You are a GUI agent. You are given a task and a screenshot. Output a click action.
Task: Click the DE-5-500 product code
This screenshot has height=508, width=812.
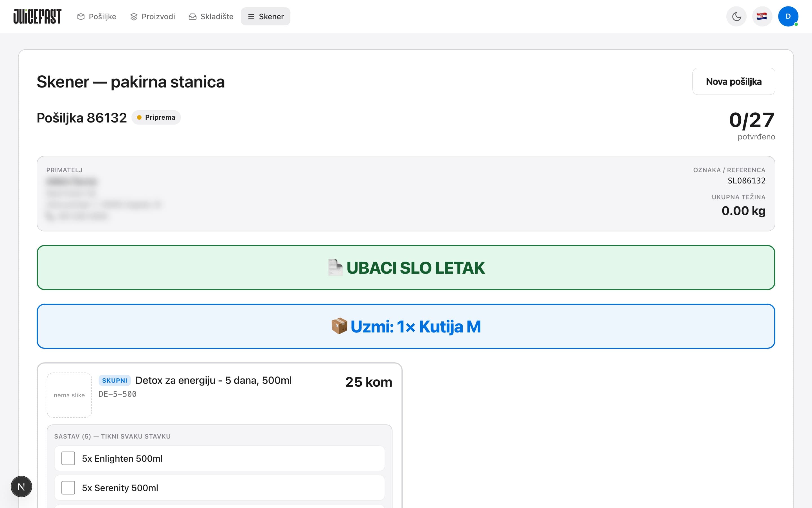118,394
